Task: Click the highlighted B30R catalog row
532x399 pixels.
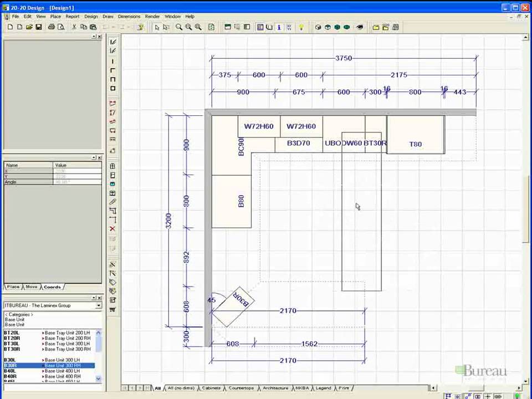Action: pyautogui.click(x=49, y=365)
